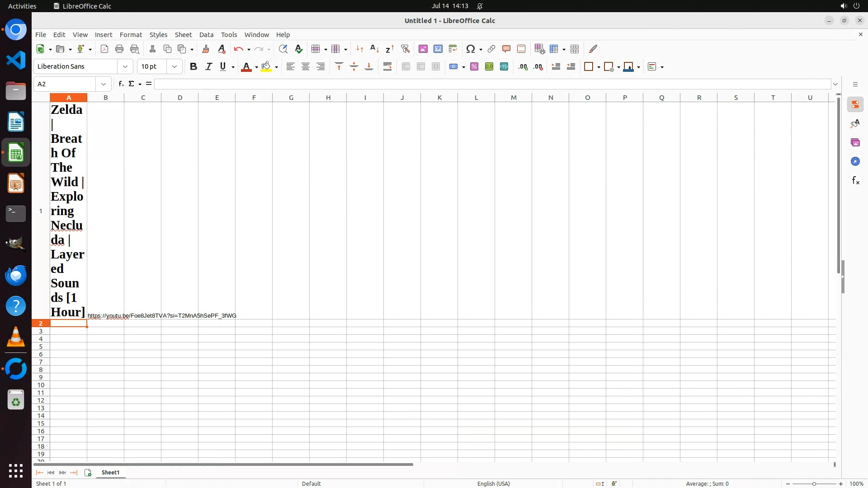Click the zoom slider in the status bar
This screenshot has width=868, height=488.
coord(814,484)
